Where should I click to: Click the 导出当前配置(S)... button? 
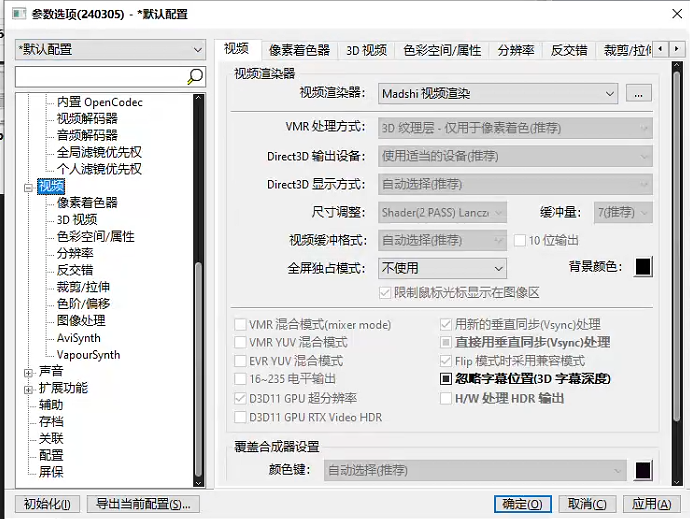tap(143, 504)
